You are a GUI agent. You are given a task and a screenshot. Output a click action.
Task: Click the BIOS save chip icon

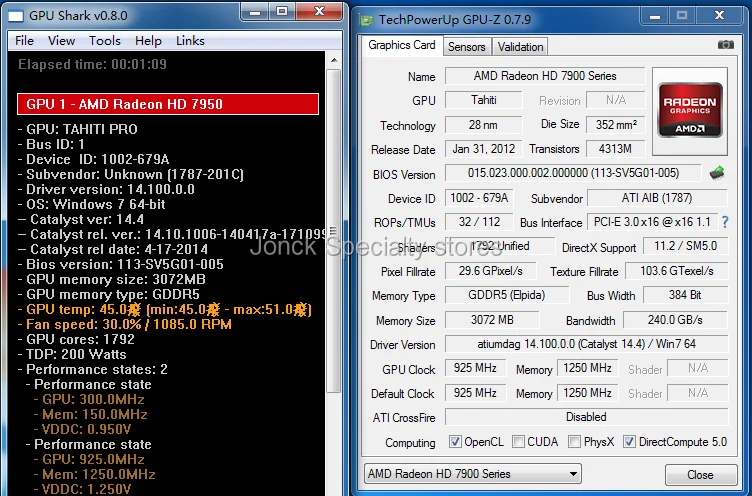click(717, 173)
